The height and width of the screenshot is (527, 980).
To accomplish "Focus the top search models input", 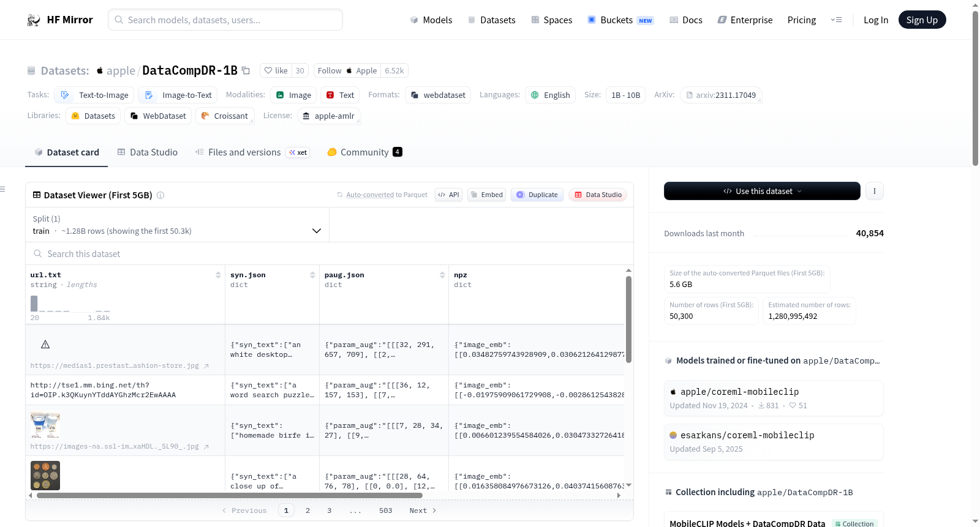I will click(225, 20).
